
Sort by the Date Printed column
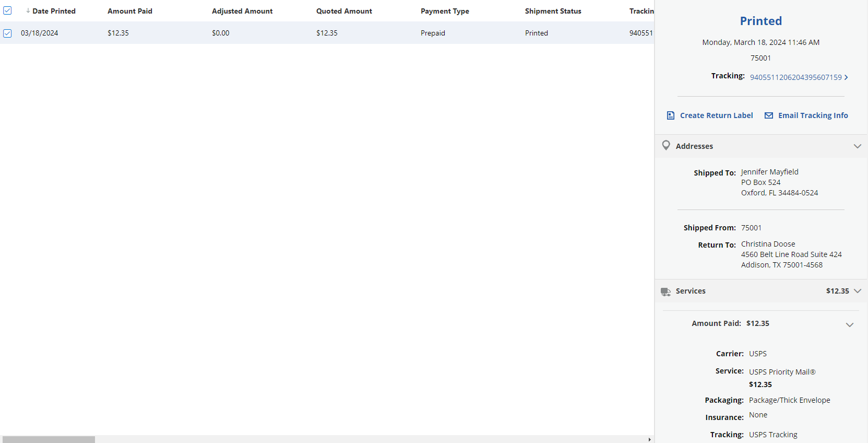pyautogui.click(x=54, y=11)
